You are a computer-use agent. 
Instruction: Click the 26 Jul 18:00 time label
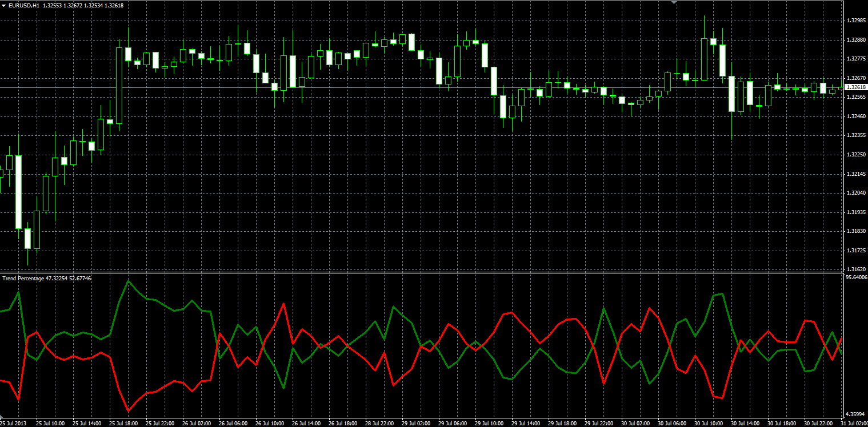[342, 424]
